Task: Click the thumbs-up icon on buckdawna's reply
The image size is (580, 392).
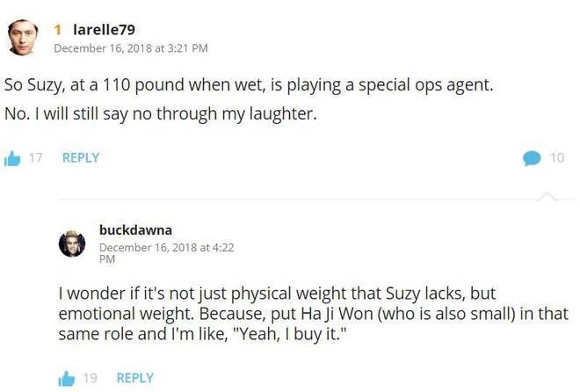Action: (67, 379)
